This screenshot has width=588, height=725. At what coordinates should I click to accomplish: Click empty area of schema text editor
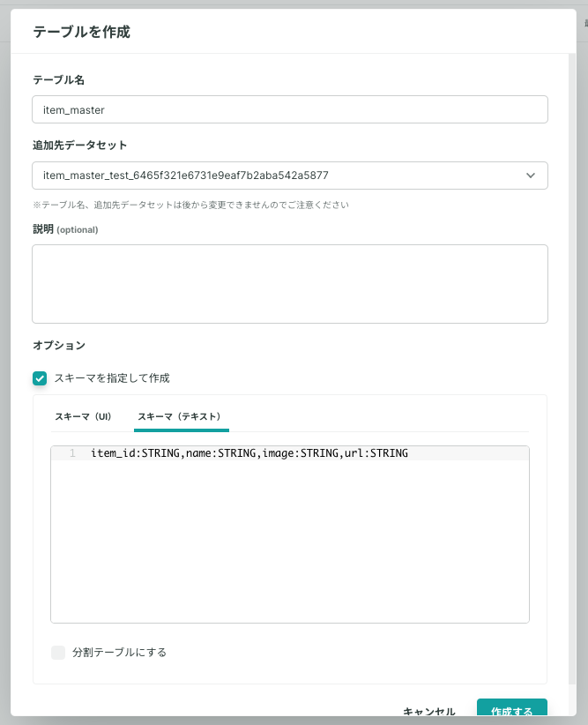point(290,541)
